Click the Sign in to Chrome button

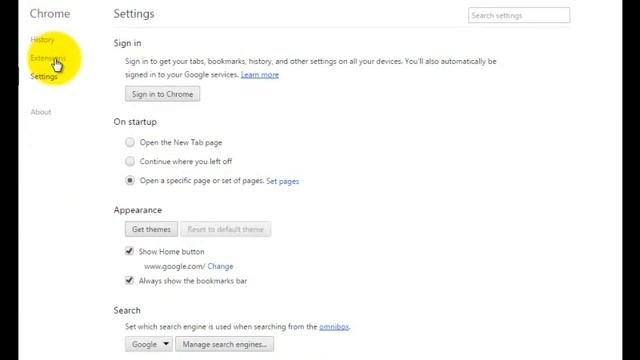tap(162, 94)
